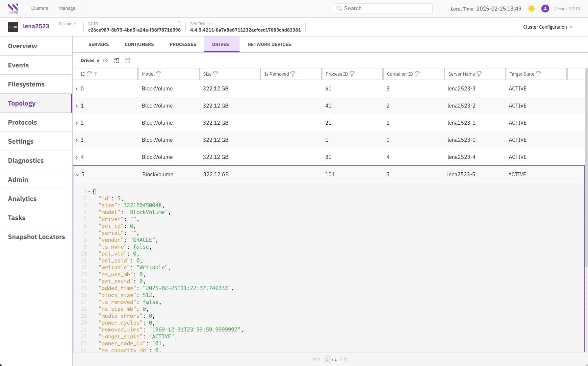Open the user account avatar menu
Image resolution: width=588 pixels, height=366 pixels.
545,9
